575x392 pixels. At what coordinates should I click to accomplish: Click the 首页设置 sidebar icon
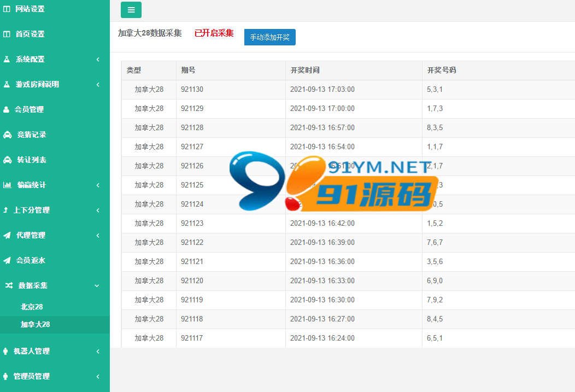(x=7, y=34)
